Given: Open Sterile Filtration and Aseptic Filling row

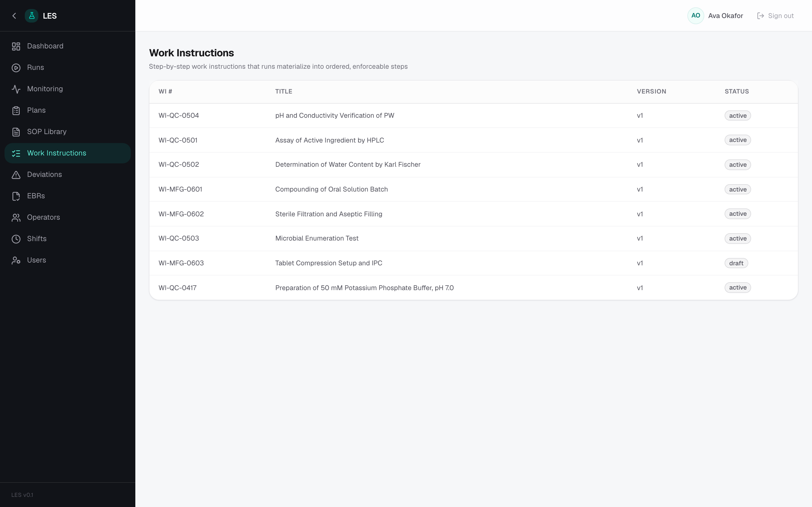Looking at the screenshot, I should click(473, 214).
